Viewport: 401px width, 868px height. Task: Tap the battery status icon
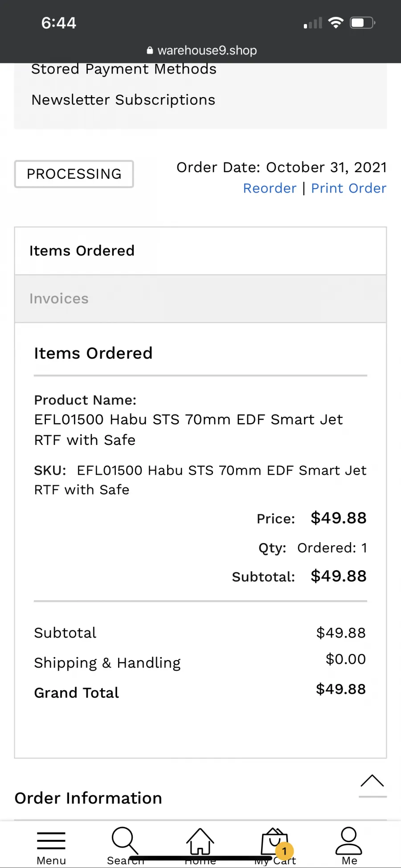click(363, 23)
